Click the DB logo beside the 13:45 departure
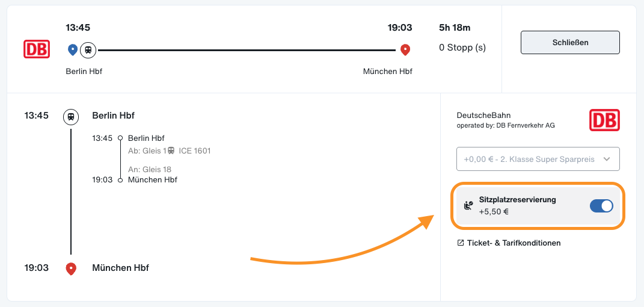Viewport: 644px width, 307px height. click(x=37, y=49)
